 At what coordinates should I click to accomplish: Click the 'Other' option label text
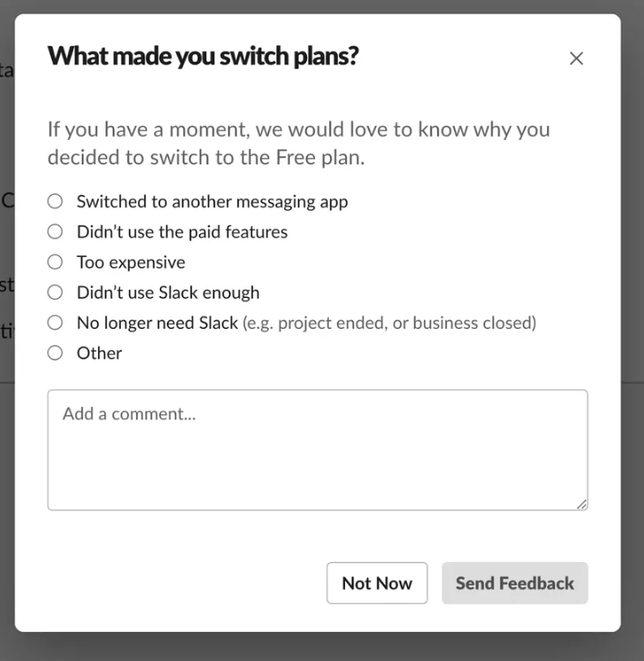coord(99,352)
